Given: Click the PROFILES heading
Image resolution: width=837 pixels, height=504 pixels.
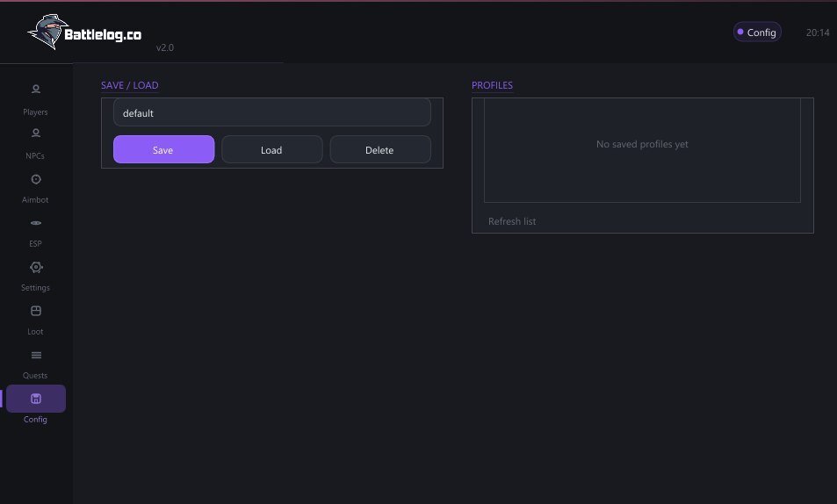Looking at the screenshot, I should tap(492, 85).
